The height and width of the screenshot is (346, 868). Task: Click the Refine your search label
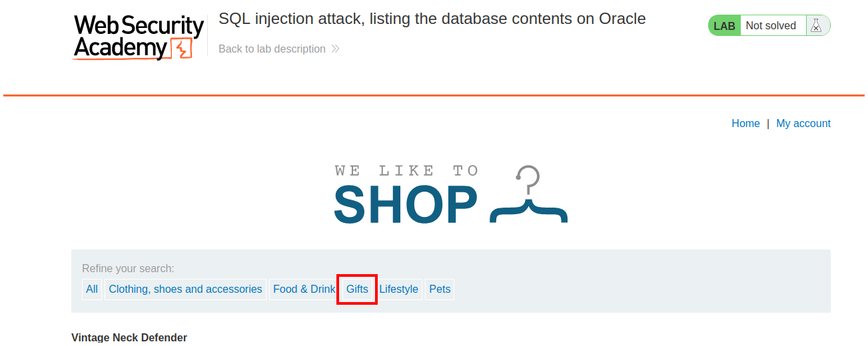(x=128, y=269)
